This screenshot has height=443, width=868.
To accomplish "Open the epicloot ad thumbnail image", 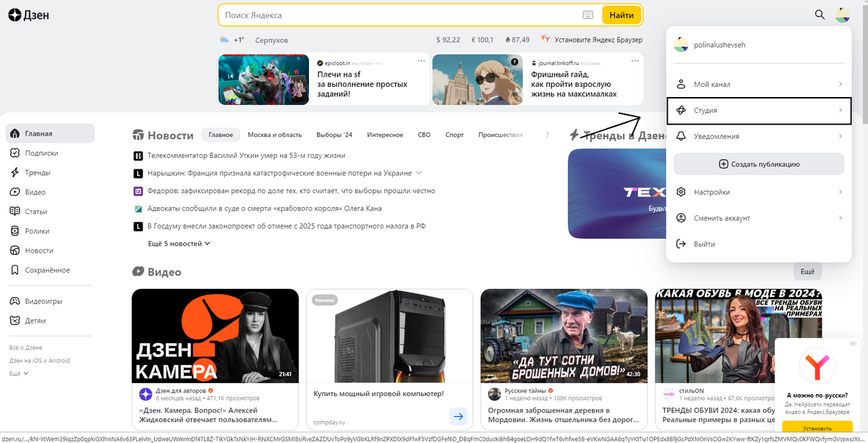I will tap(265, 80).
